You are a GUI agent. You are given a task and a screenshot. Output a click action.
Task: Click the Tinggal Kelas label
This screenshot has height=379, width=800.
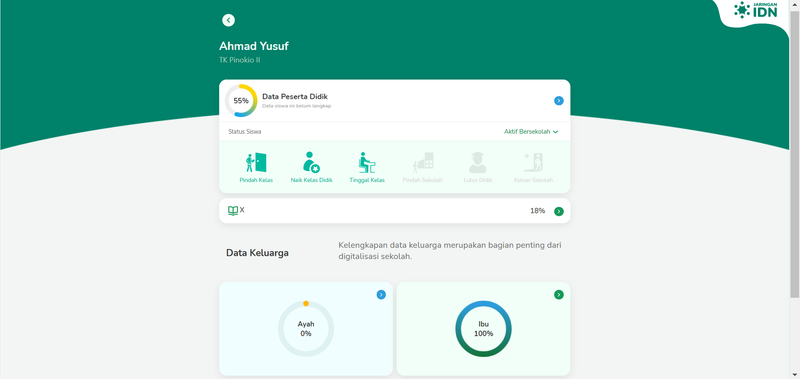tap(367, 180)
